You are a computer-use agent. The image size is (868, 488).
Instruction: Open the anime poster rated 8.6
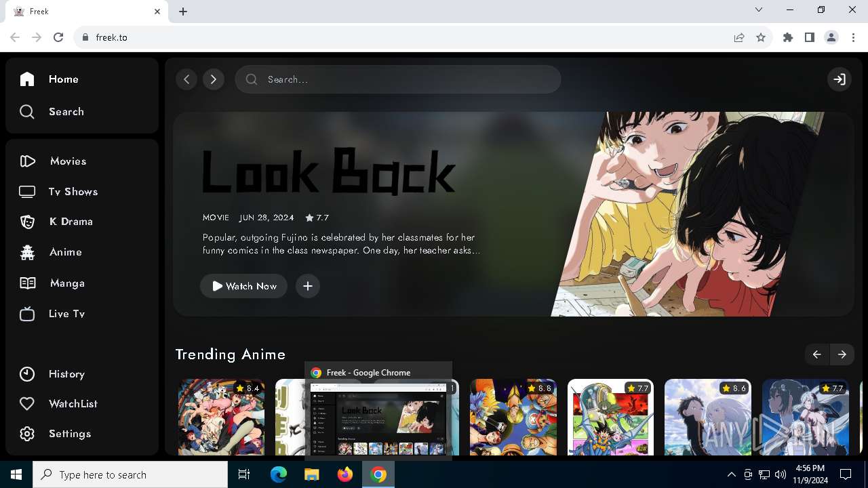pos(708,417)
